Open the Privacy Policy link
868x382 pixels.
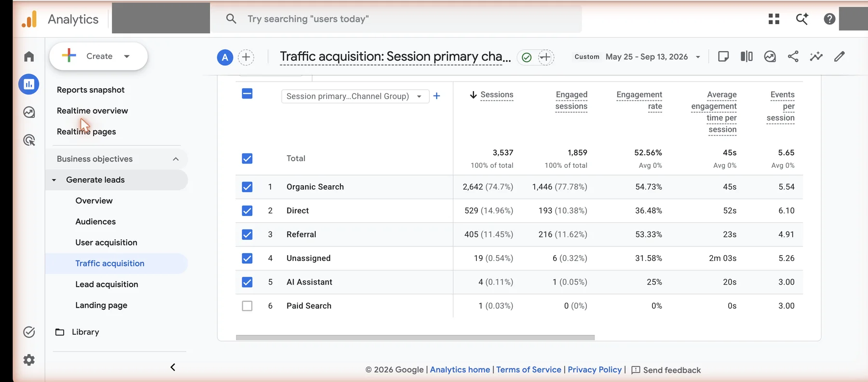click(595, 369)
